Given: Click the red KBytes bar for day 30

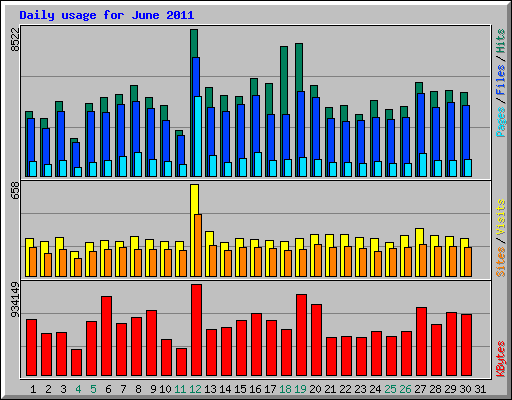Looking at the screenshot, I should (466, 345).
